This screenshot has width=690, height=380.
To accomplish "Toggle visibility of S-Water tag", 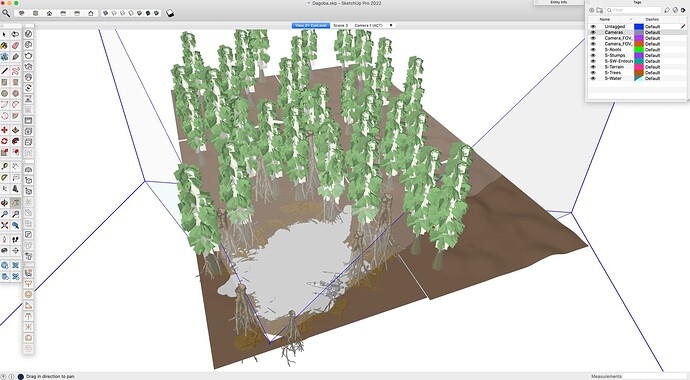I will click(x=593, y=78).
